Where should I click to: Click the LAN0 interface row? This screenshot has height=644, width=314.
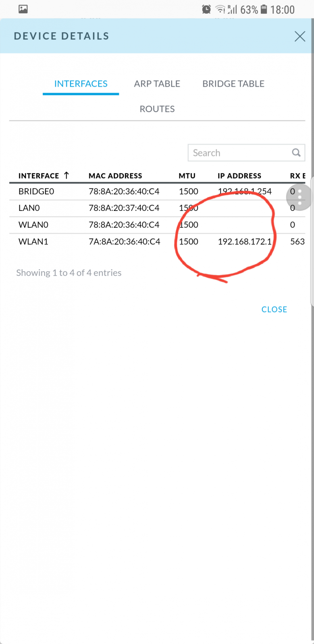[157, 208]
